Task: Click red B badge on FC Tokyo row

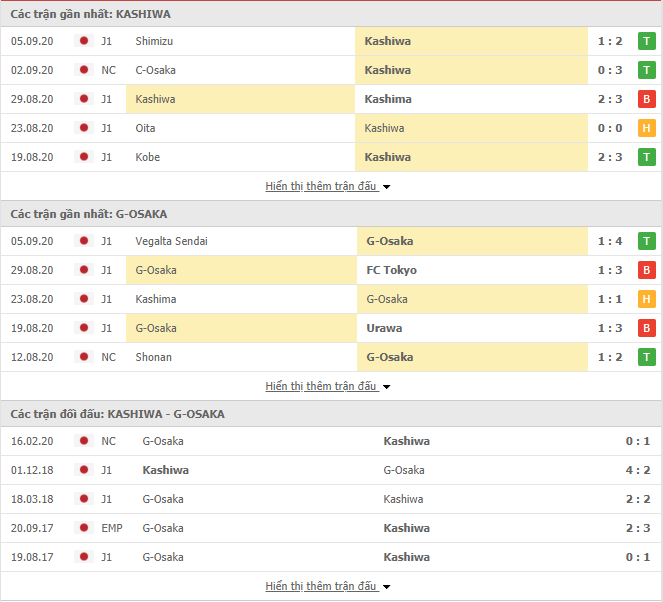Action: point(647,270)
